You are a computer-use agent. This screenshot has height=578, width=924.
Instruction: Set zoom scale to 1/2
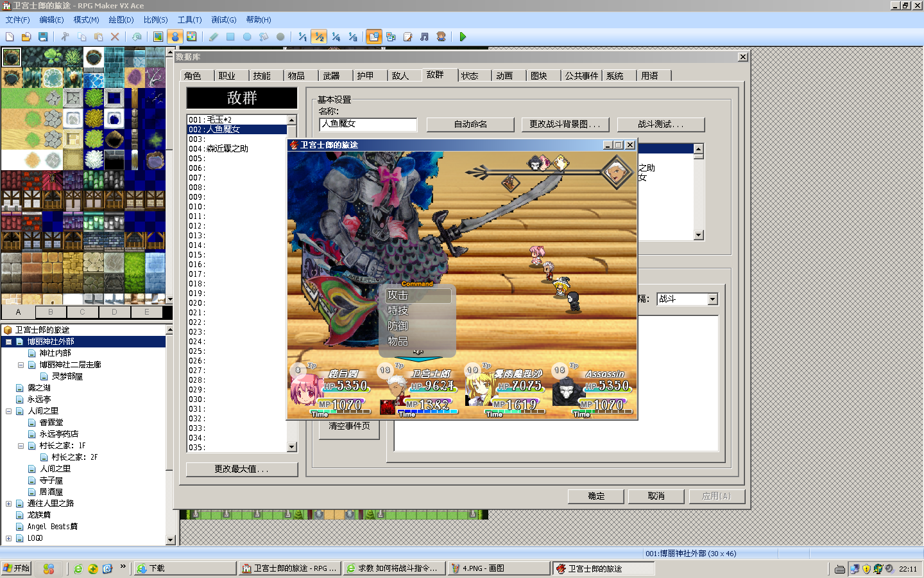pos(319,37)
